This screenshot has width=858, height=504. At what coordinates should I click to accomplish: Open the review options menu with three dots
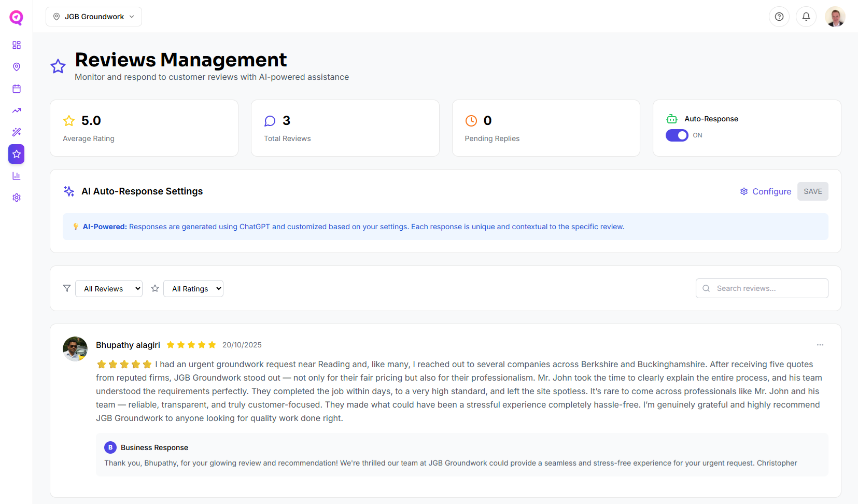click(820, 344)
